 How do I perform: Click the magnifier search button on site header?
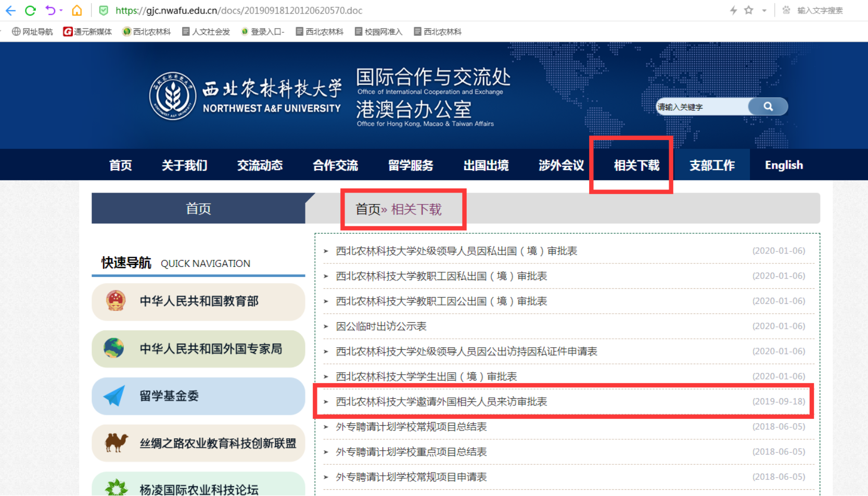point(768,107)
